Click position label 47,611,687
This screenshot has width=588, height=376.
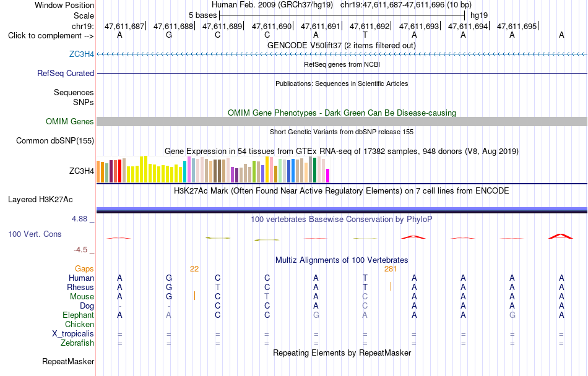click(124, 26)
